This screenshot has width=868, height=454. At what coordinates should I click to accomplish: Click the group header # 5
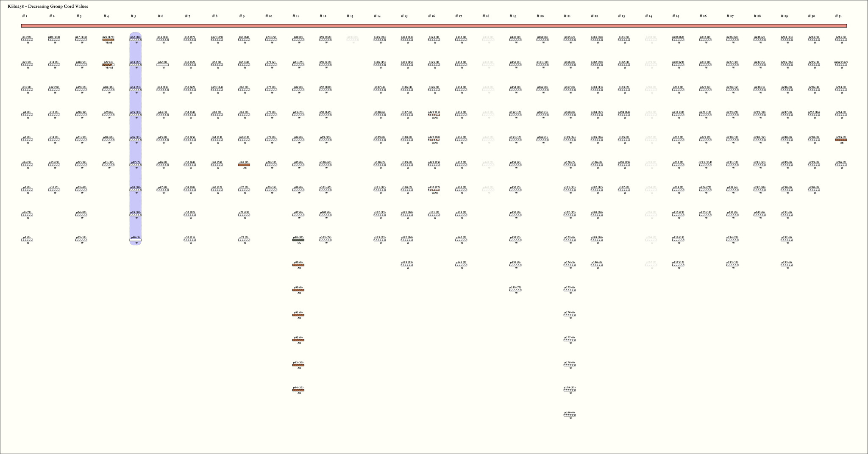pos(133,16)
